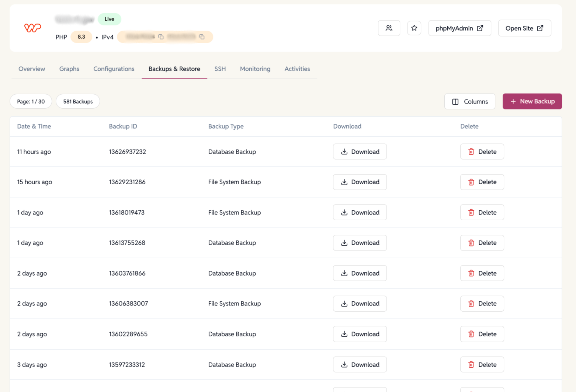Click the WordPress logo icon
This screenshot has width=576, height=392.
tap(32, 27)
